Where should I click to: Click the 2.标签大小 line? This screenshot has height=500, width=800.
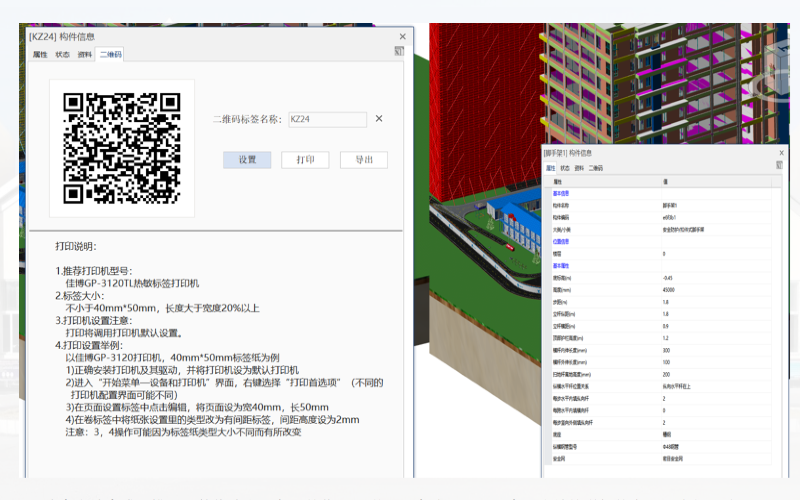[x=80, y=296]
